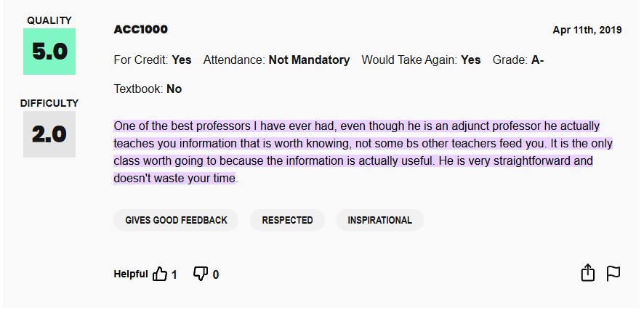Click the Difficulty label heading

49,103
